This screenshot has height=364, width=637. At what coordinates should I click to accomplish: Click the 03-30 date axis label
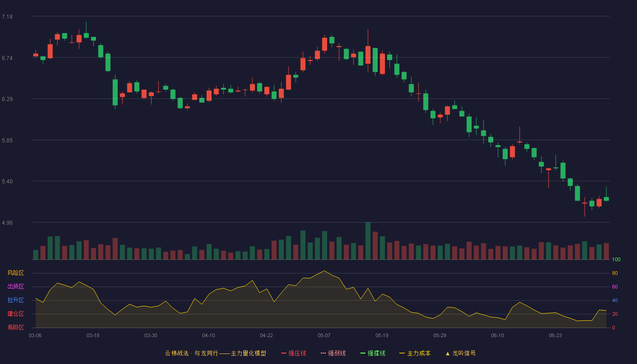(151, 335)
